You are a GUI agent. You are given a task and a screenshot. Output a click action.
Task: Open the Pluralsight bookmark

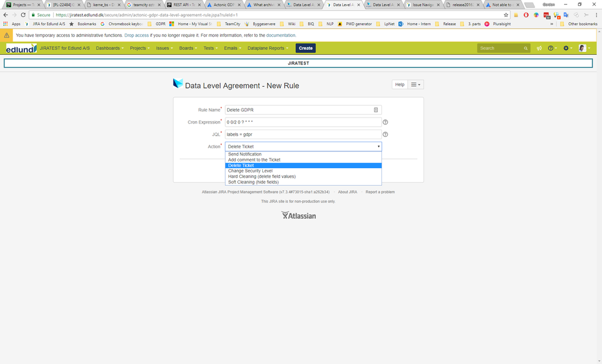498,24
